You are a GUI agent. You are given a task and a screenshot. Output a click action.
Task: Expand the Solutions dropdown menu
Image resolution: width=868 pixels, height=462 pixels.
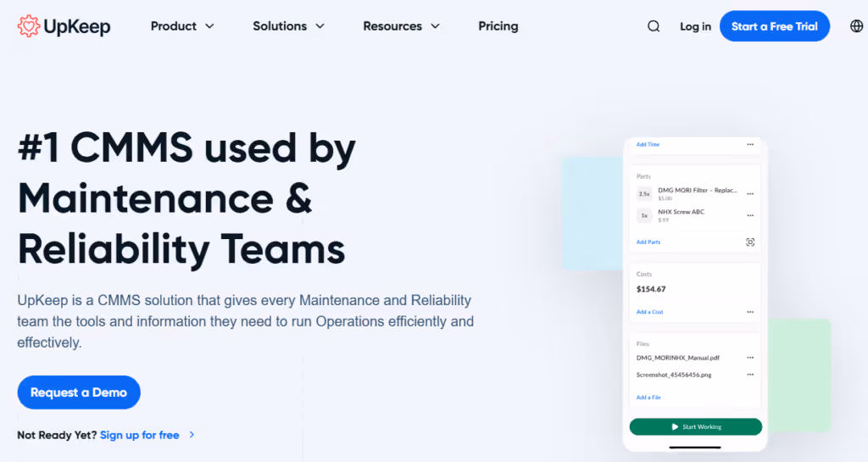click(288, 26)
